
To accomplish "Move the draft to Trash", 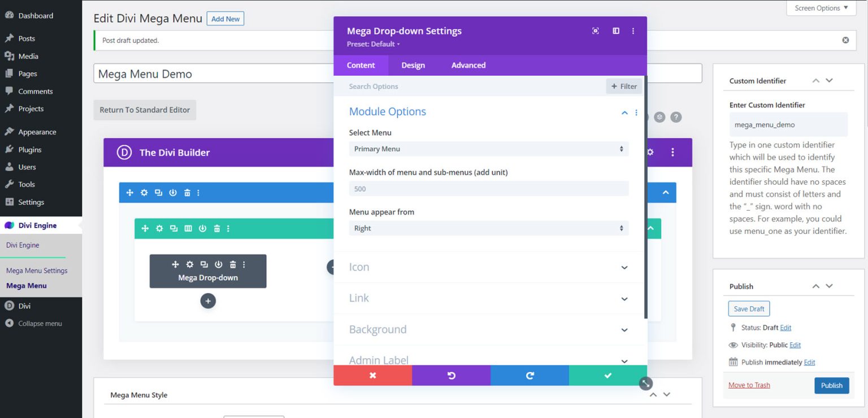I will pos(749,385).
